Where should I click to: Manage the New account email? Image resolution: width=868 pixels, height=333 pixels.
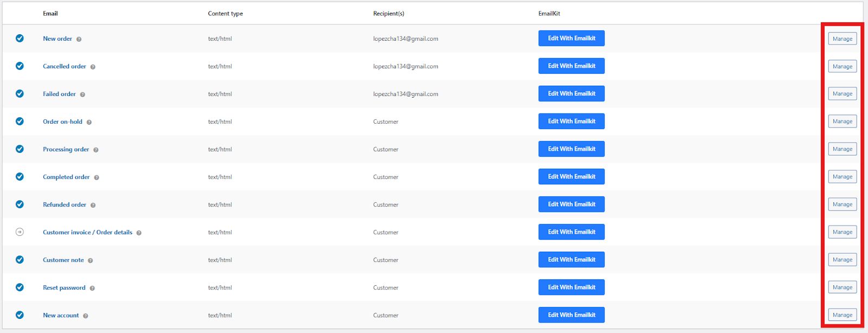coord(843,315)
